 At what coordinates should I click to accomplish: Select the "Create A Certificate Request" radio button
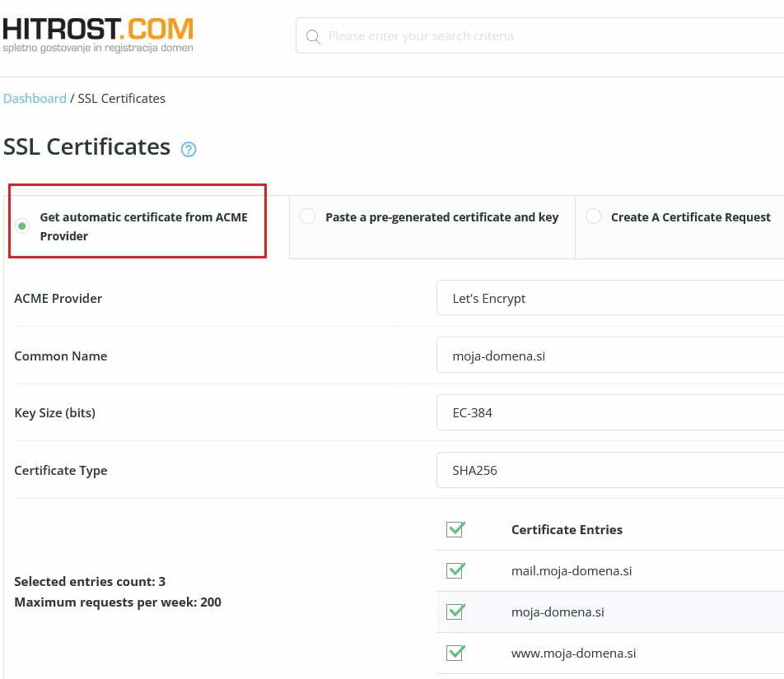click(593, 216)
